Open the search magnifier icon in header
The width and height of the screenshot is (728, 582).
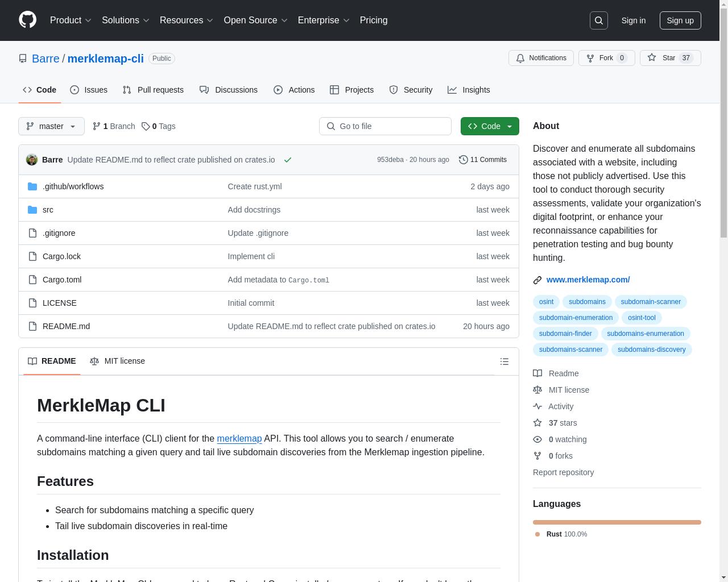pos(599,20)
